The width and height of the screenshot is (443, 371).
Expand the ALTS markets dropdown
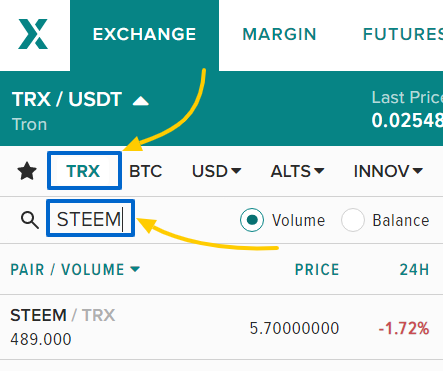tap(297, 171)
